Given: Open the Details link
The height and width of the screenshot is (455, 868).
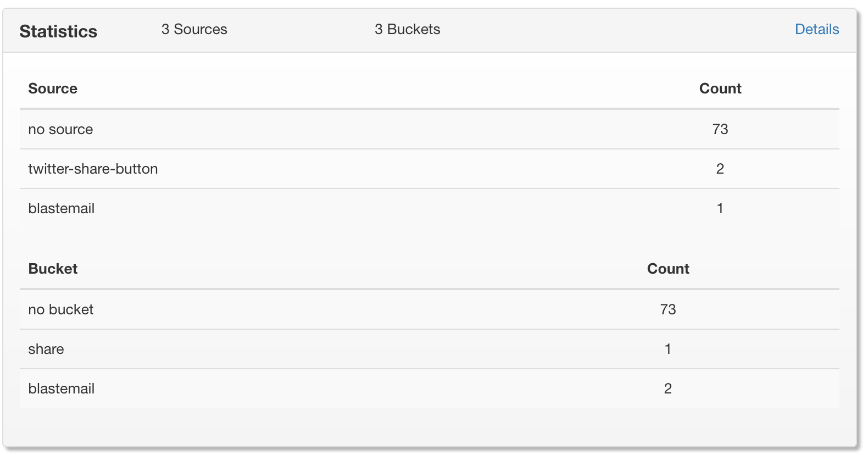Looking at the screenshot, I should pos(817,29).
